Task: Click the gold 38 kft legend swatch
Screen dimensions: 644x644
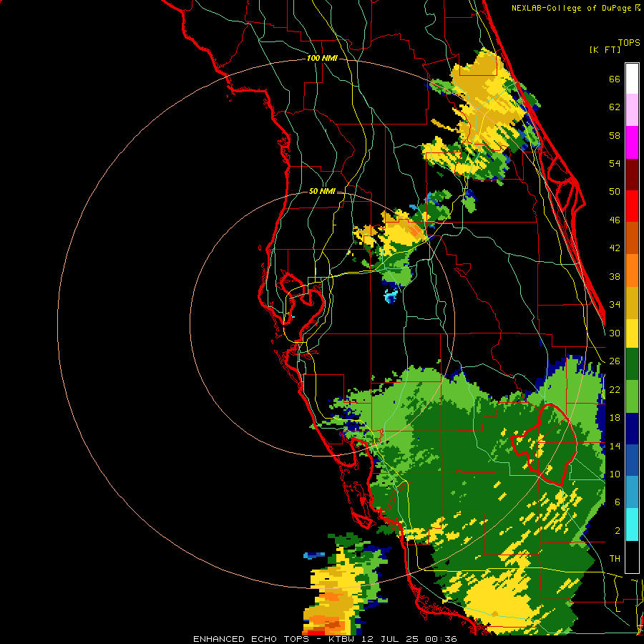Action: (x=632, y=303)
